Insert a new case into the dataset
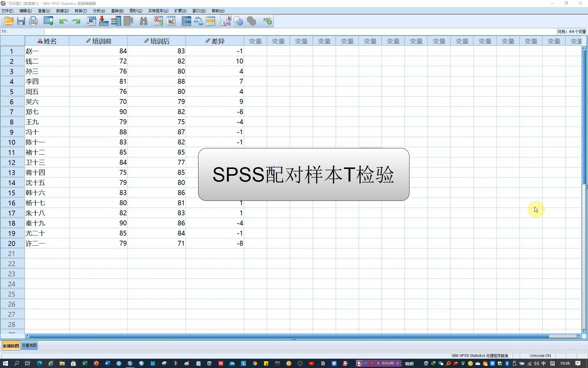The image size is (588, 368). pyautogui.click(x=158, y=21)
